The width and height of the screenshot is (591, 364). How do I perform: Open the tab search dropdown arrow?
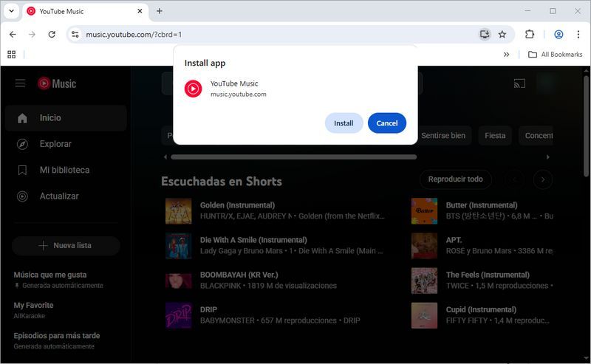pos(12,11)
